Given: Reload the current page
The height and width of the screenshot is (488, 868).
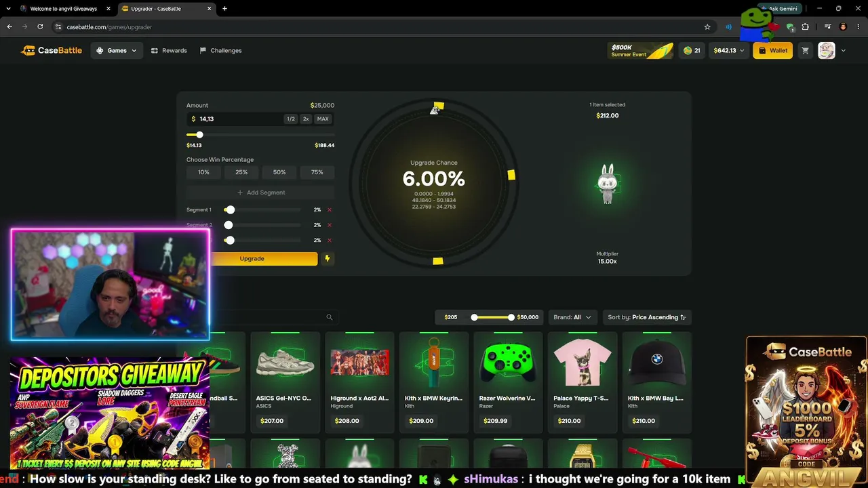Looking at the screenshot, I should (40, 27).
